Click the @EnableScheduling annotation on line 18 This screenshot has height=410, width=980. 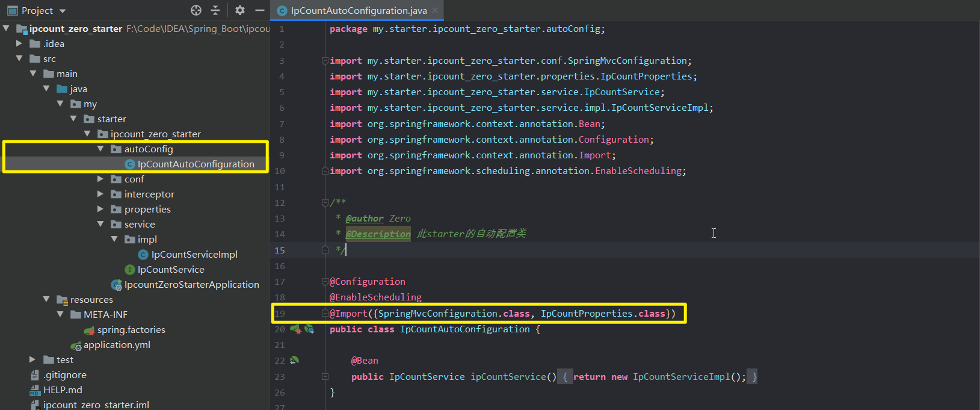pos(375,297)
